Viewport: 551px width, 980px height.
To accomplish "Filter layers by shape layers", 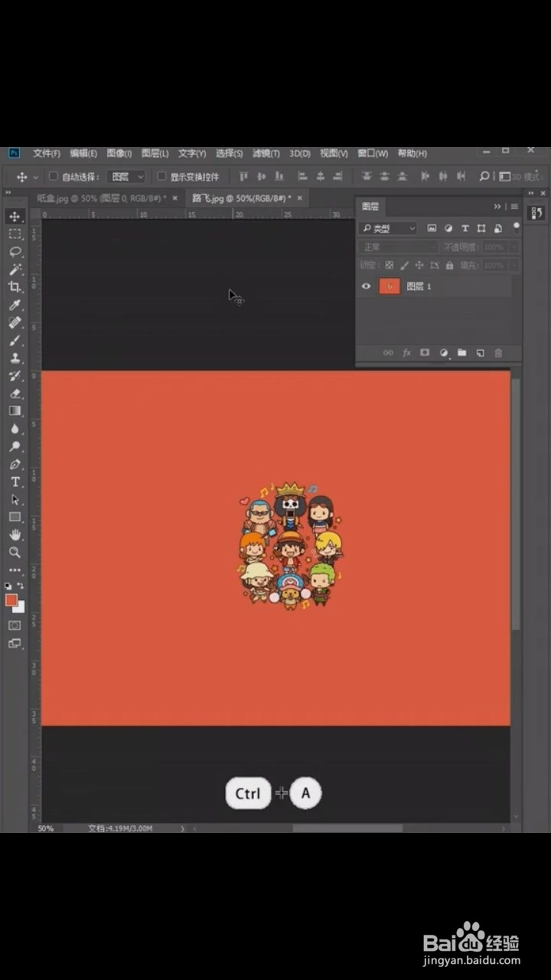I will click(481, 228).
